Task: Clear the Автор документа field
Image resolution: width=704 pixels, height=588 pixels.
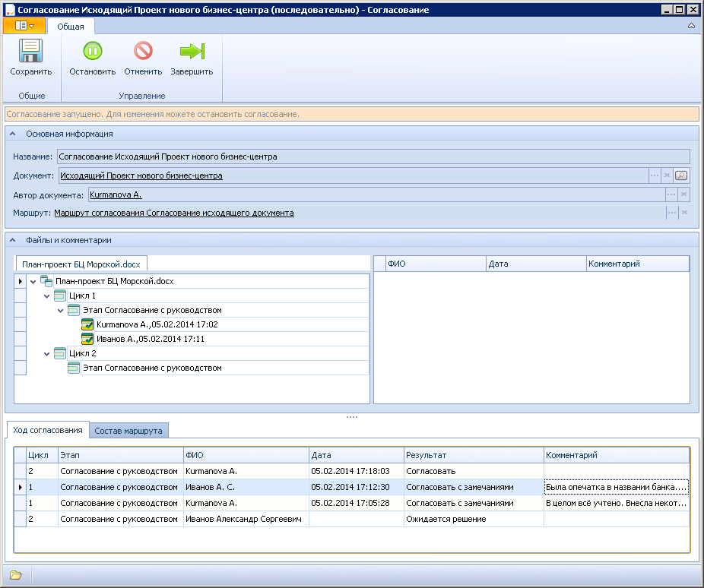Action: coord(683,194)
